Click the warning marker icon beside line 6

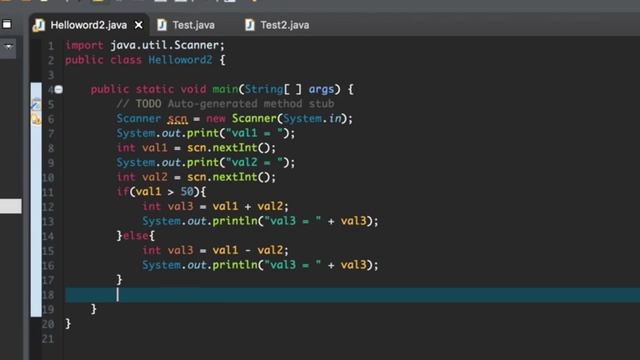[x=36, y=119]
